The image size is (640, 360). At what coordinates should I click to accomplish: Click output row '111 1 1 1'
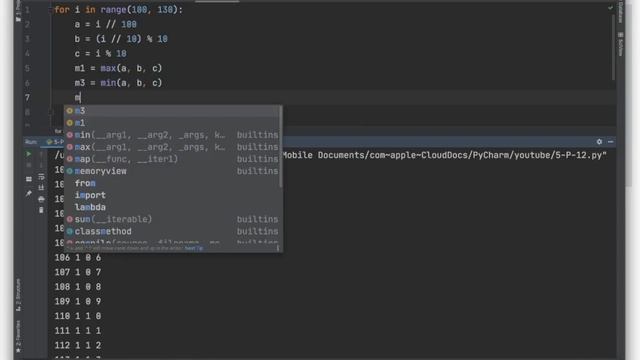[78, 331]
